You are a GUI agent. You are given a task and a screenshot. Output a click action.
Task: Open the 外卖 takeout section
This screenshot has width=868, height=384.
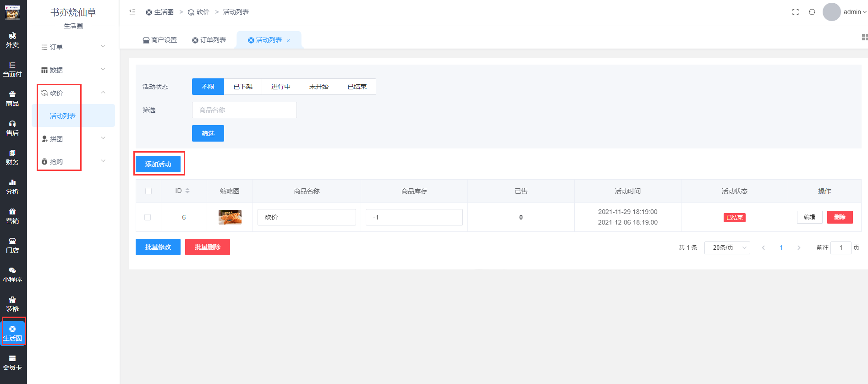(12, 40)
